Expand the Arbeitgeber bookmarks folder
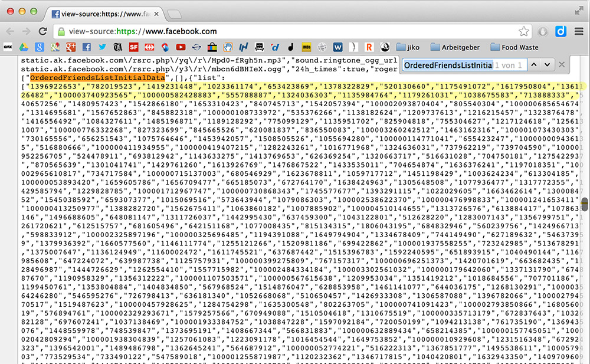The height and width of the screenshot is (364, 590). (454, 47)
